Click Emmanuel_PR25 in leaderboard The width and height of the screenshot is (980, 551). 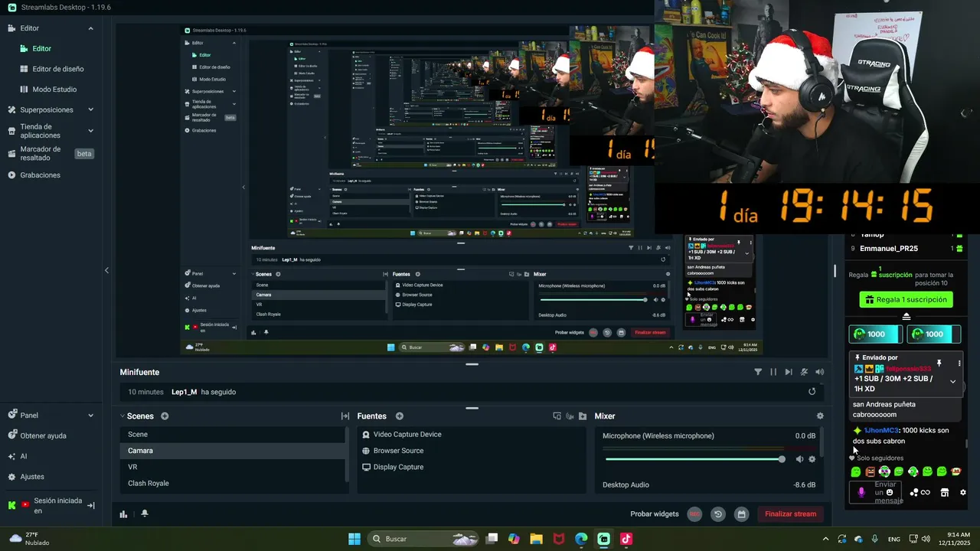click(888, 249)
